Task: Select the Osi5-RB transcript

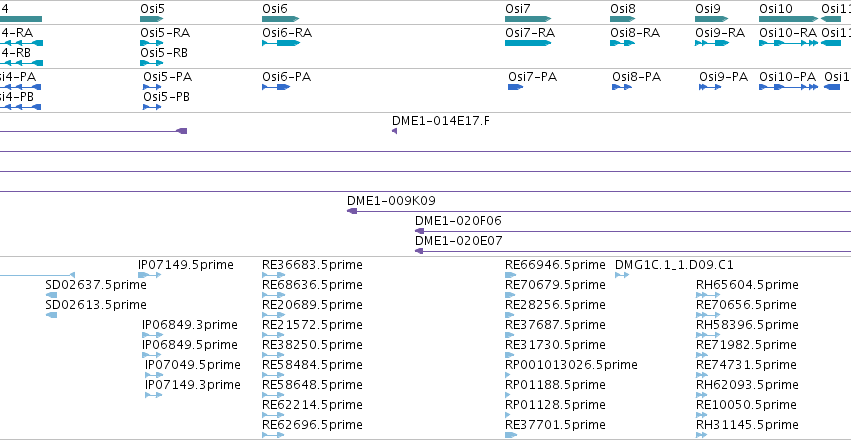Action: pyautogui.click(x=151, y=63)
